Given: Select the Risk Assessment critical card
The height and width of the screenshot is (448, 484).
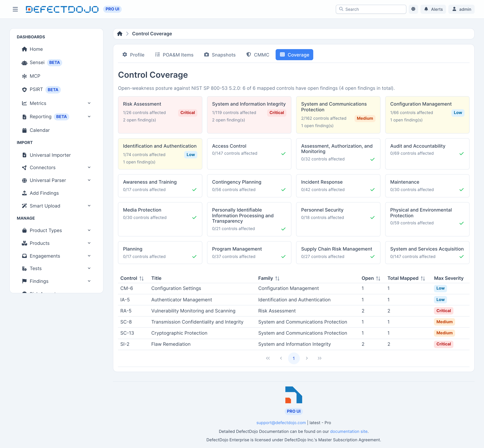Looking at the screenshot, I should click(x=160, y=115).
